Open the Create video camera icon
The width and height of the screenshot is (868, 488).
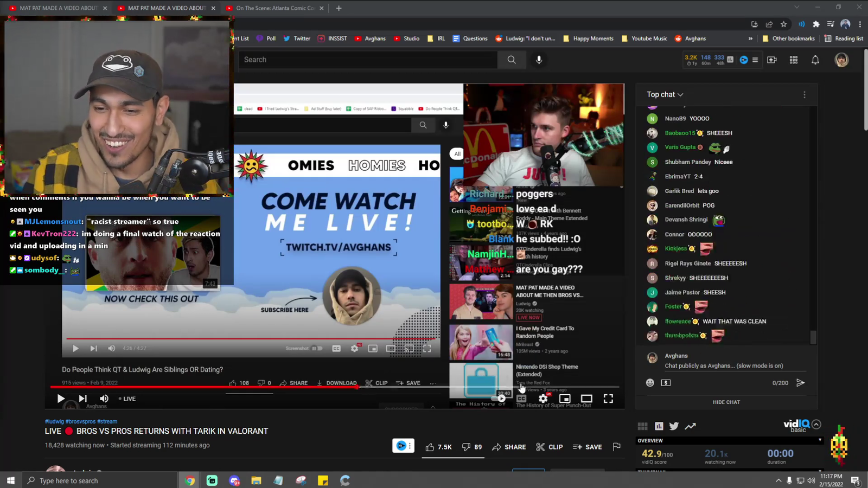(772, 60)
